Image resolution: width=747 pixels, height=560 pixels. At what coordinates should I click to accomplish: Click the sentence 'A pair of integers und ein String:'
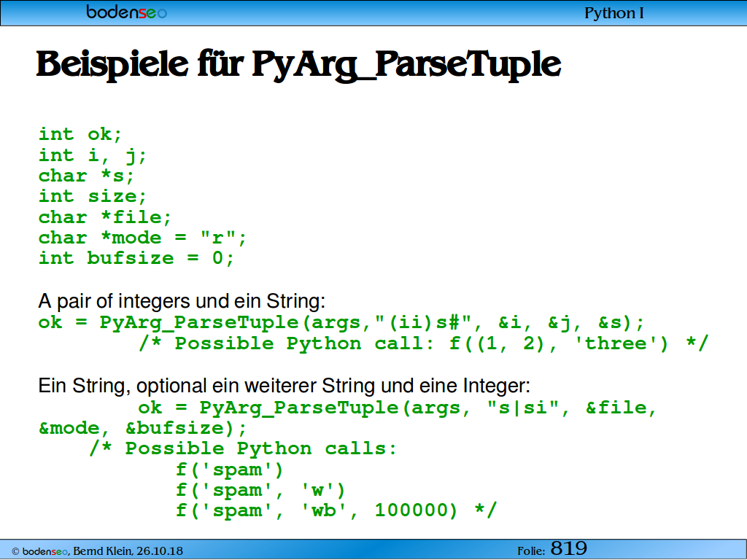[x=182, y=301]
